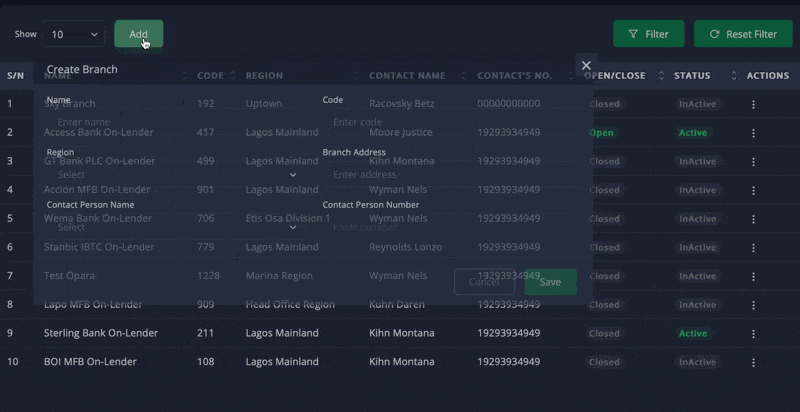The image size is (800, 412).
Task: Open actions kebab for Lapo MFB On-Lender row
Action: tap(754, 305)
